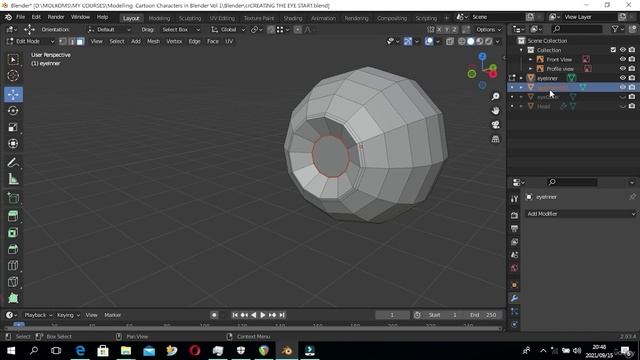Viewport: 640px width, 360px height.
Task: Open the Render menu
Action: pyautogui.click(x=56, y=17)
